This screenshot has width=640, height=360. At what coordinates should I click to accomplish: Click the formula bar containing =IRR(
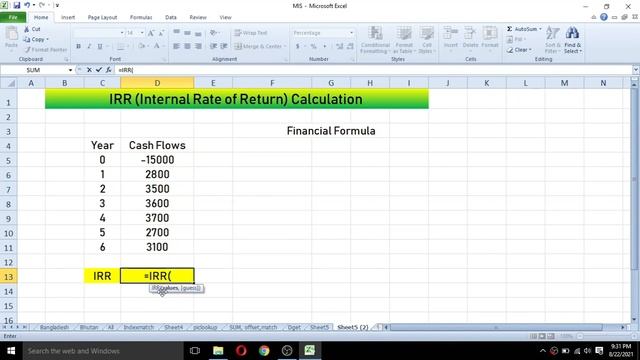(373, 70)
